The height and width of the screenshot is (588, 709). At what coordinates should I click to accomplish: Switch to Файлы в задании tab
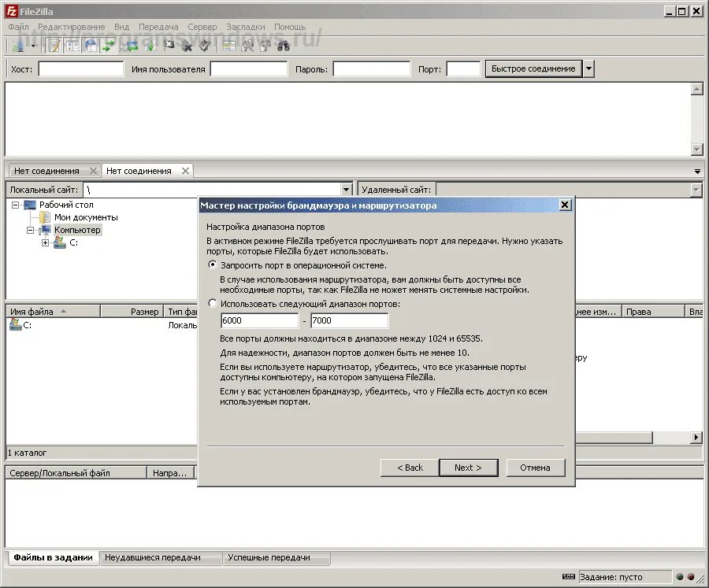[x=54, y=558]
